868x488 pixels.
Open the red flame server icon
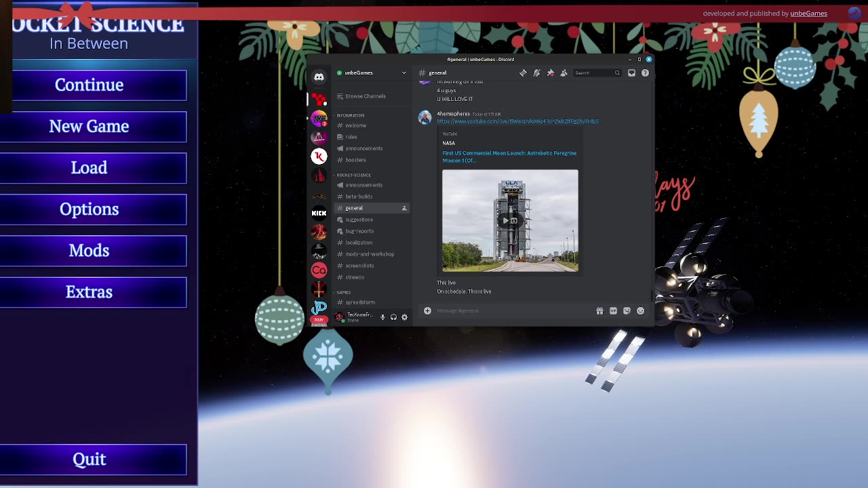tap(319, 232)
